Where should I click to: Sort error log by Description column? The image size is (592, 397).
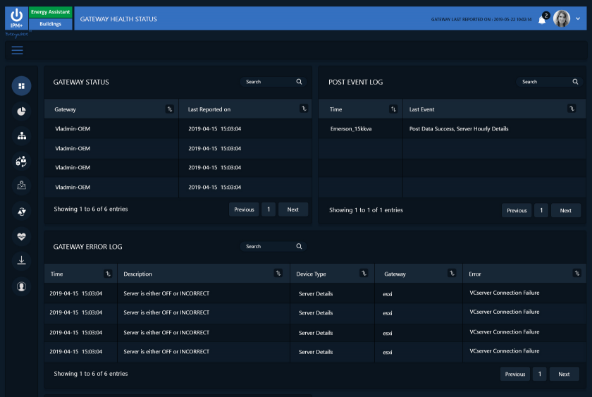click(278, 273)
